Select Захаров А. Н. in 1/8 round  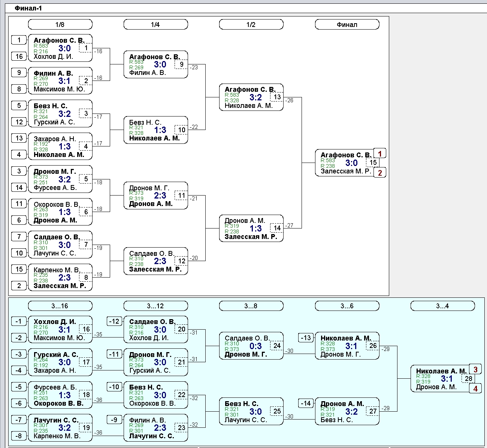coord(55,139)
